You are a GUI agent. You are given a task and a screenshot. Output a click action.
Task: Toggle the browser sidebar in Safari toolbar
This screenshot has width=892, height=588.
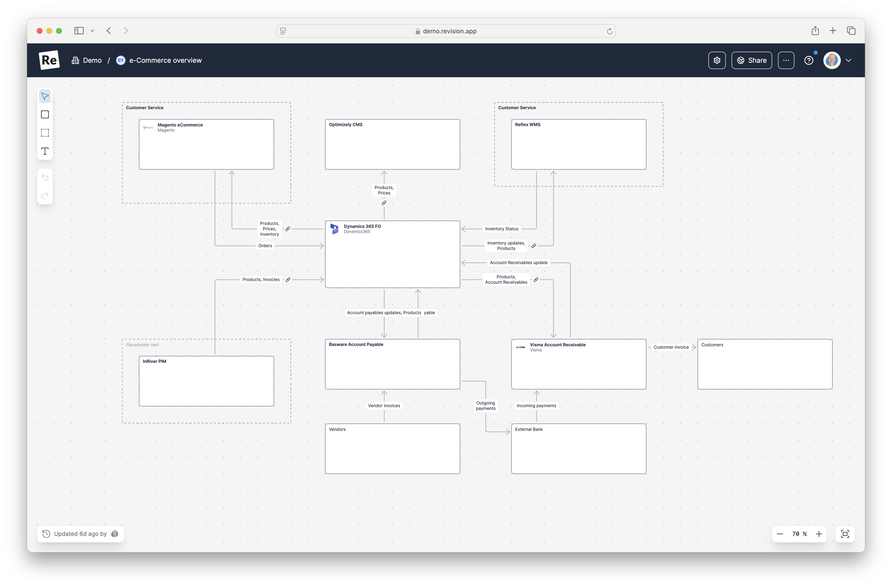tap(79, 31)
